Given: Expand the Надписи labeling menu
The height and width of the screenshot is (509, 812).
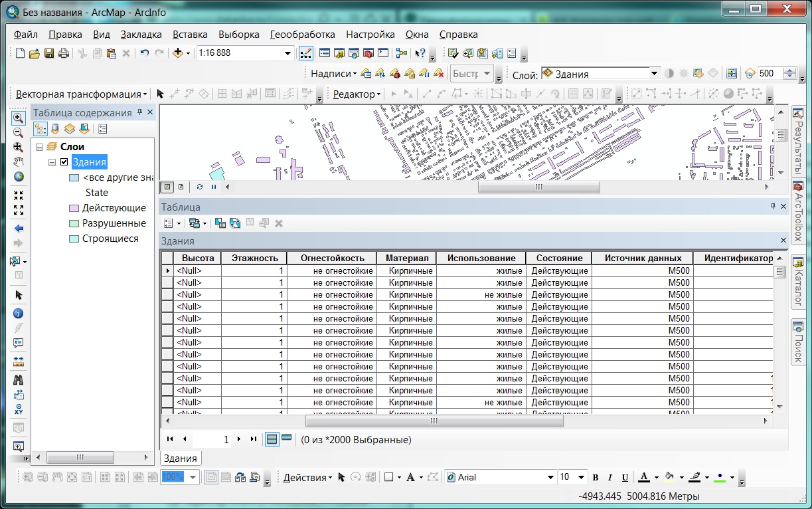Looking at the screenshot, I should [x=334, y=74].
